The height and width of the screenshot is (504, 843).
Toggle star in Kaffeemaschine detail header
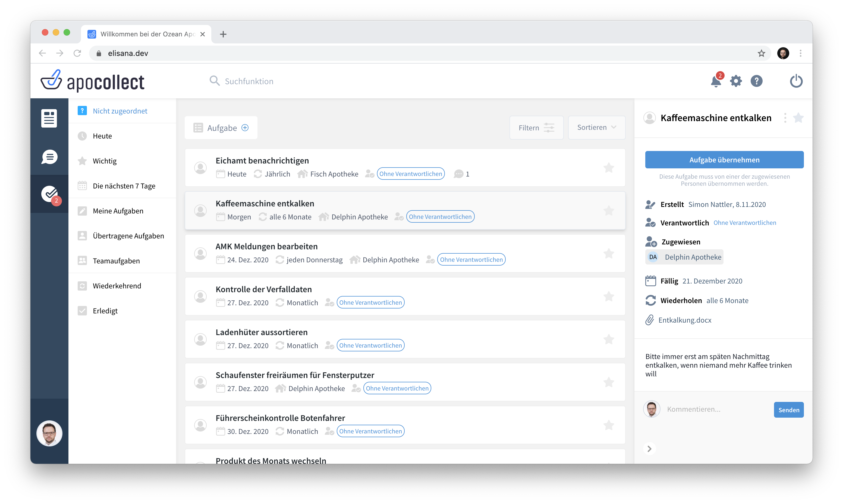798,118
